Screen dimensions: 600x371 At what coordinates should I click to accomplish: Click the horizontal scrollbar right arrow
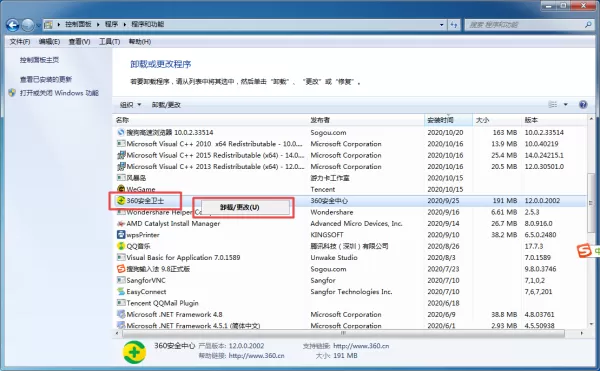582,334
